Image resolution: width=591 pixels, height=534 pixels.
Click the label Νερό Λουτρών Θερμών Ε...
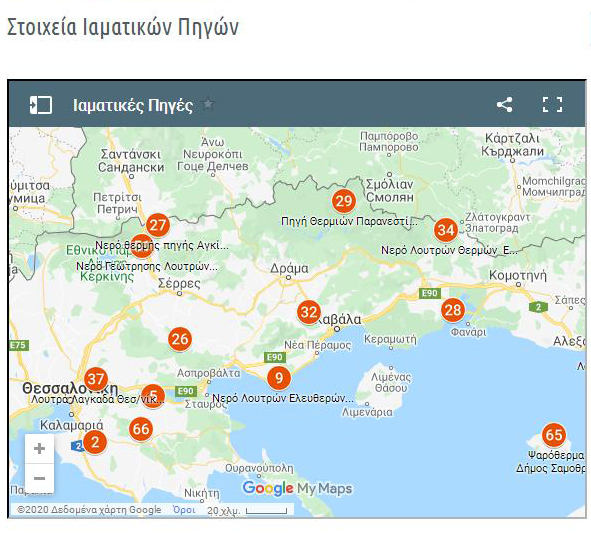click(449, 250)
